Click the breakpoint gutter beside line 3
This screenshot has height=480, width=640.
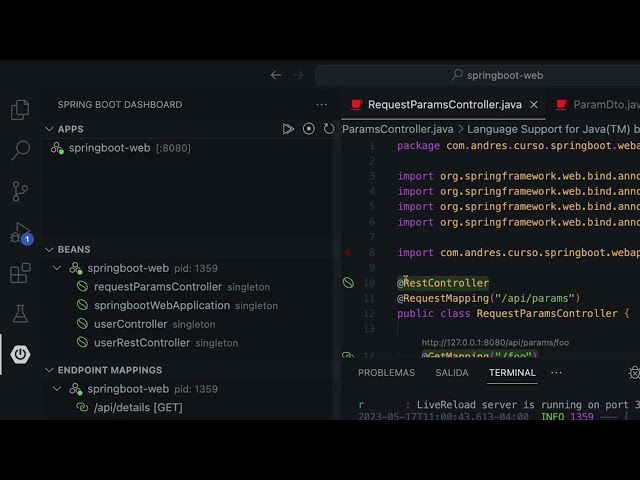[348, 176]
